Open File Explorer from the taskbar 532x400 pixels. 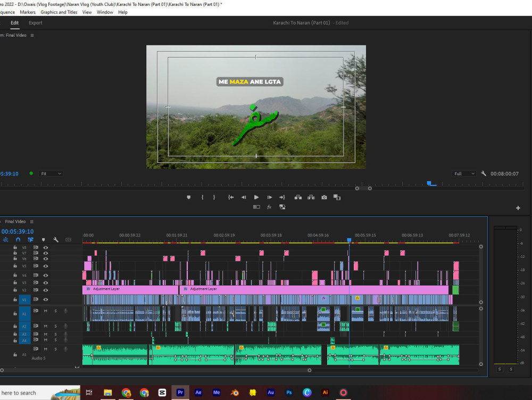(x=108, y=393)
